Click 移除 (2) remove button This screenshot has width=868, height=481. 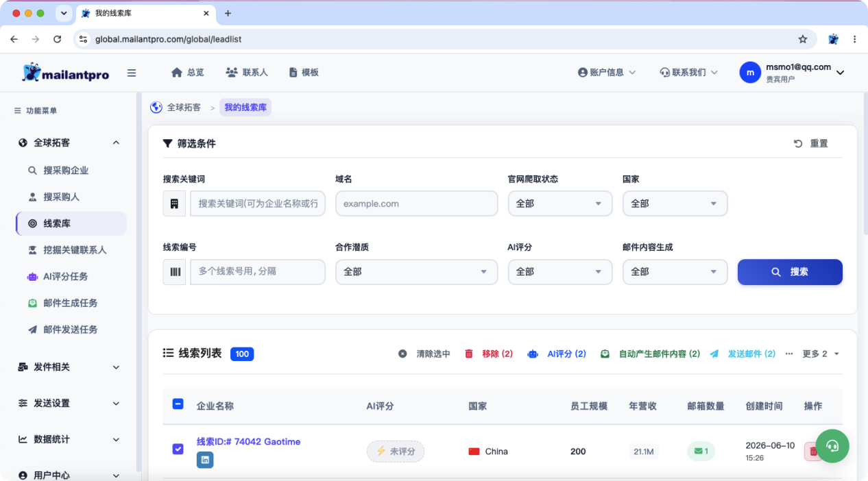(489, 354)
